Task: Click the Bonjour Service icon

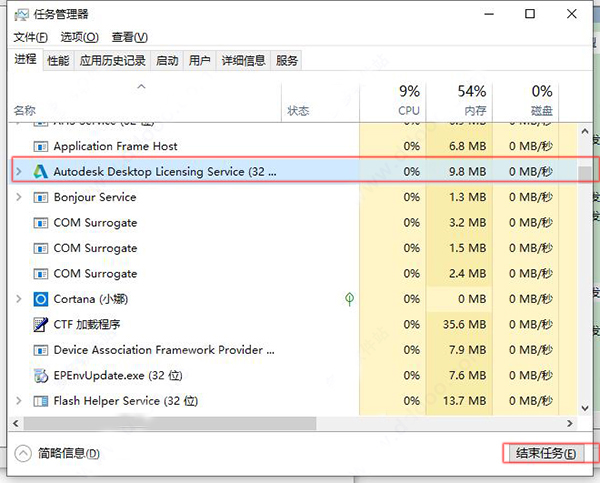Action: (41, 197)
